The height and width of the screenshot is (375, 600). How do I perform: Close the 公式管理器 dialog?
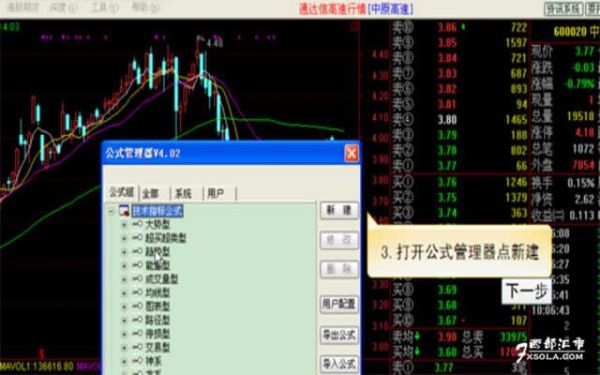pos(352,154)
